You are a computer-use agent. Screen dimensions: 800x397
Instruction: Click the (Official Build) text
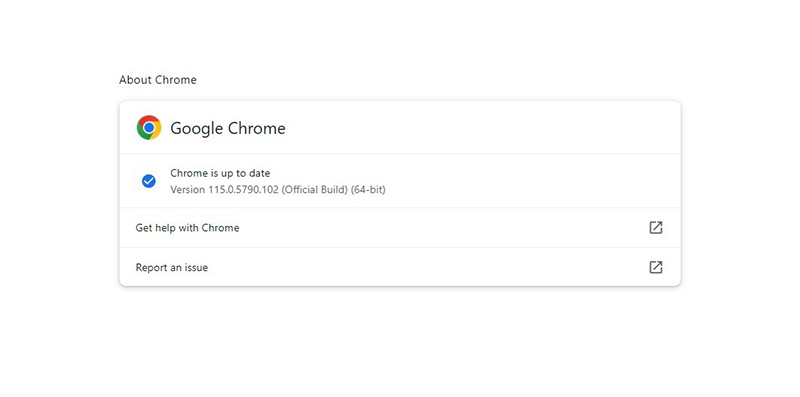(x=315, y=190)
